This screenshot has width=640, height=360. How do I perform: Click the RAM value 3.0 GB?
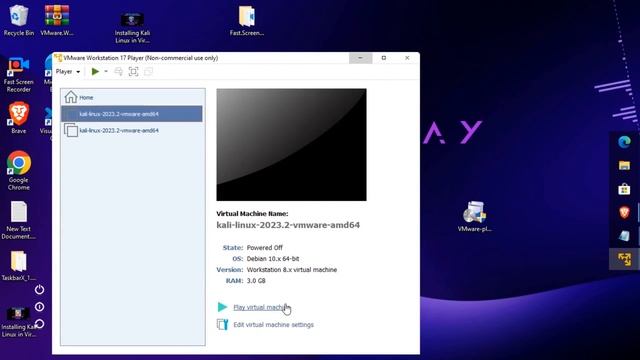click(x=256, y=281)
